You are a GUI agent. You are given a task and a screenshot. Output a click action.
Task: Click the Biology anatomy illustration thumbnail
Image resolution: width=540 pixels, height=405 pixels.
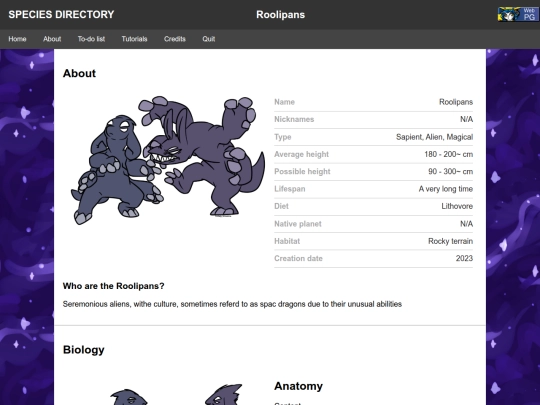click(x=176, y=394)
